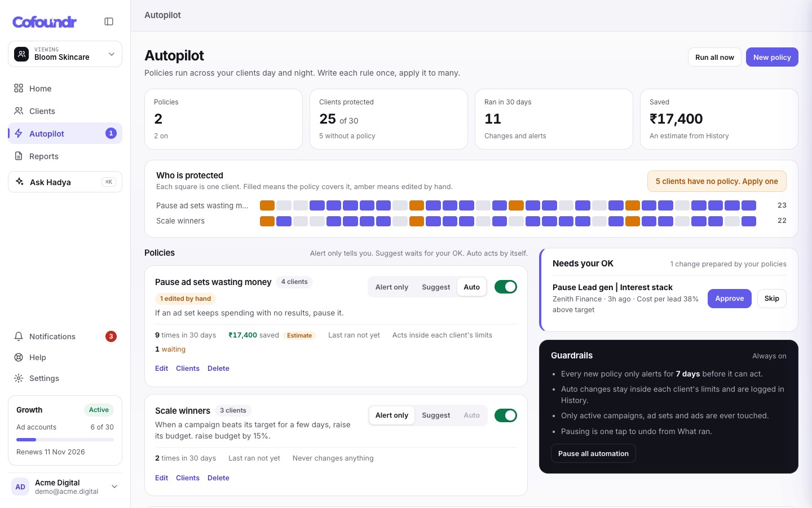
Task: Edit the Pause ad sets wasting money policy
Action: pyautogui.click(x=161, y=368)
